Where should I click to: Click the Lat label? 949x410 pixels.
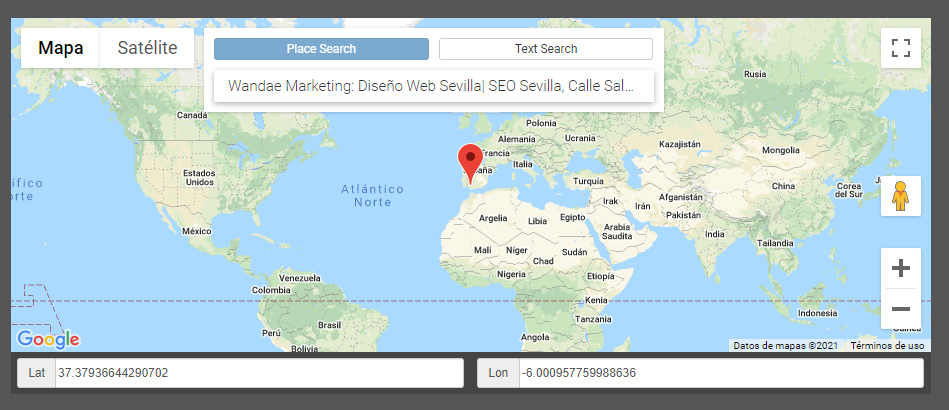click(x=37, y=373)
